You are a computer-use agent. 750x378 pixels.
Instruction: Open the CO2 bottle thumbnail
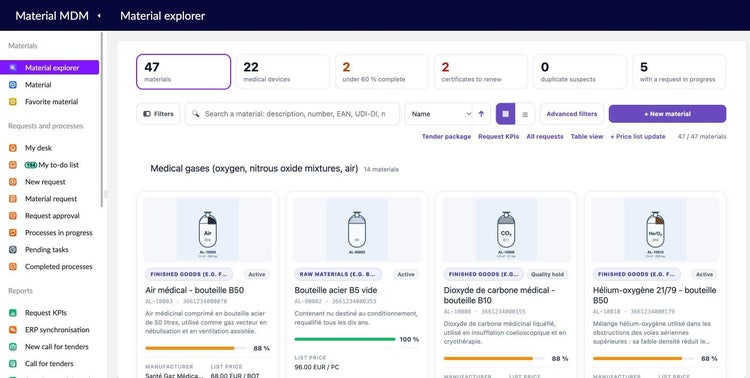pos(506,230)
